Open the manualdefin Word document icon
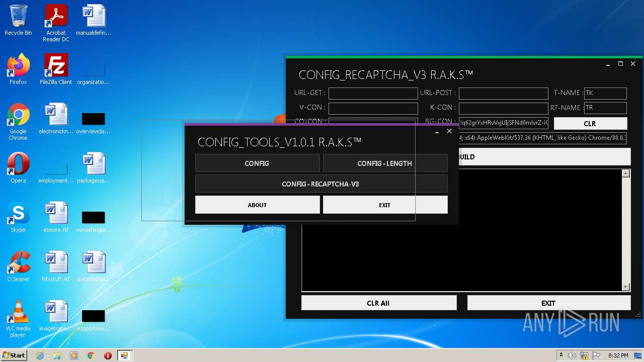 point(94,21)
